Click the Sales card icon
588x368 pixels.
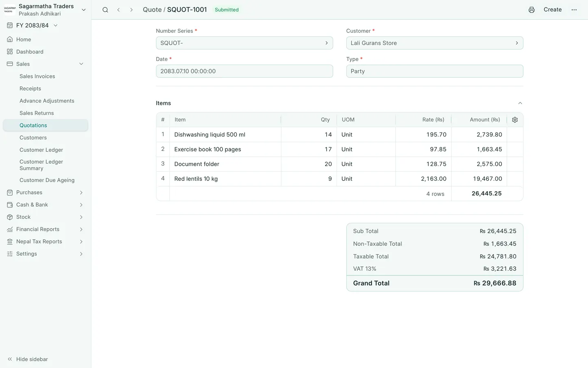coord(10,64)
